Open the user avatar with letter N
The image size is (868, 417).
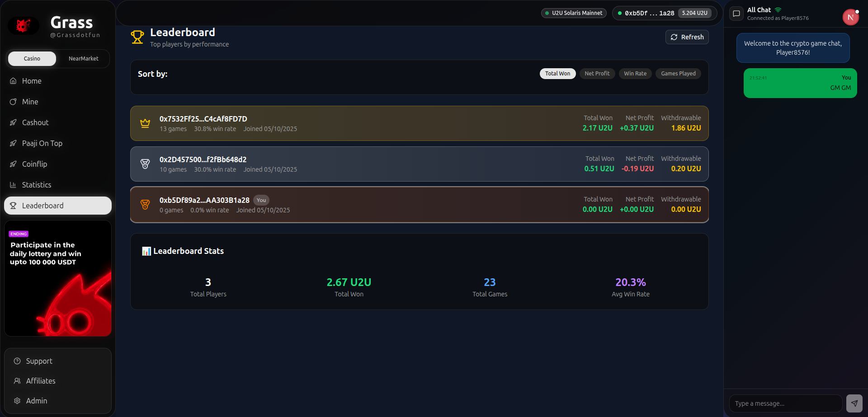(x=850, y=18)
